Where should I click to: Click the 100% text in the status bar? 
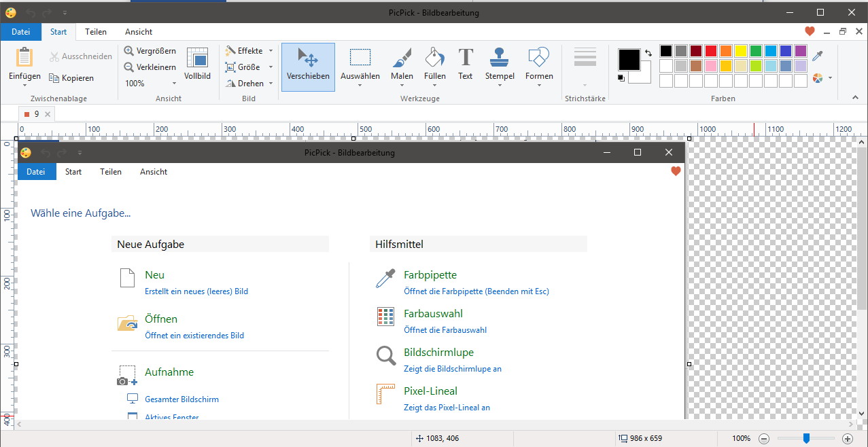[x=742, y=438]
